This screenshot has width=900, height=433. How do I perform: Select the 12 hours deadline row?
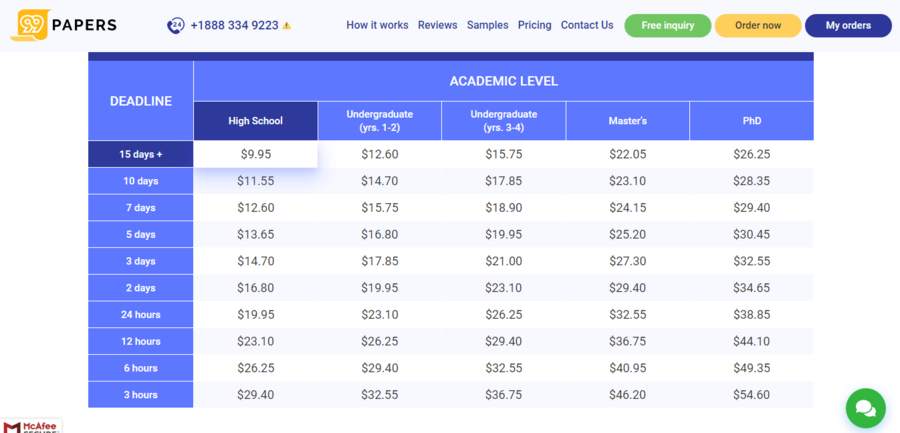[x=141, y=341]
